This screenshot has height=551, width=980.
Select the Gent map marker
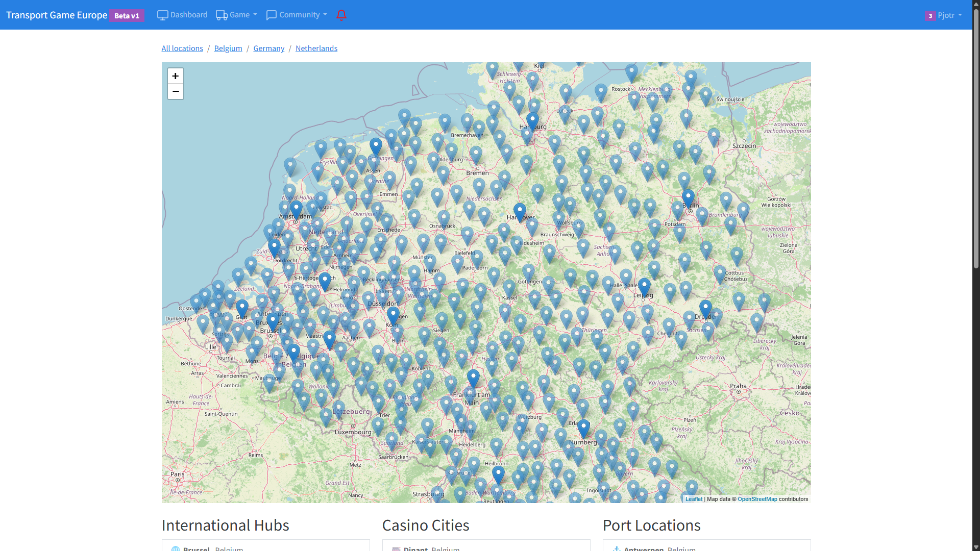pyautogui.click(x=242, y=310)
